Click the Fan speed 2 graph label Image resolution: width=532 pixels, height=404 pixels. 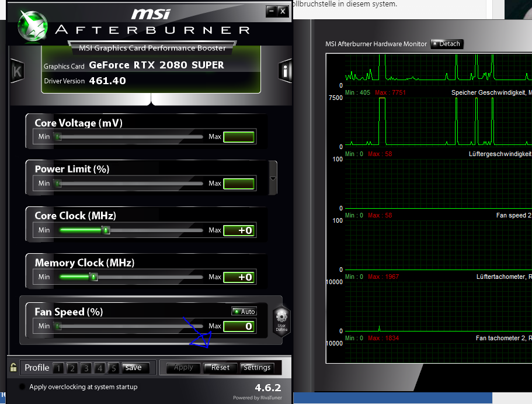pyautogui.click(x=514, y=215)
